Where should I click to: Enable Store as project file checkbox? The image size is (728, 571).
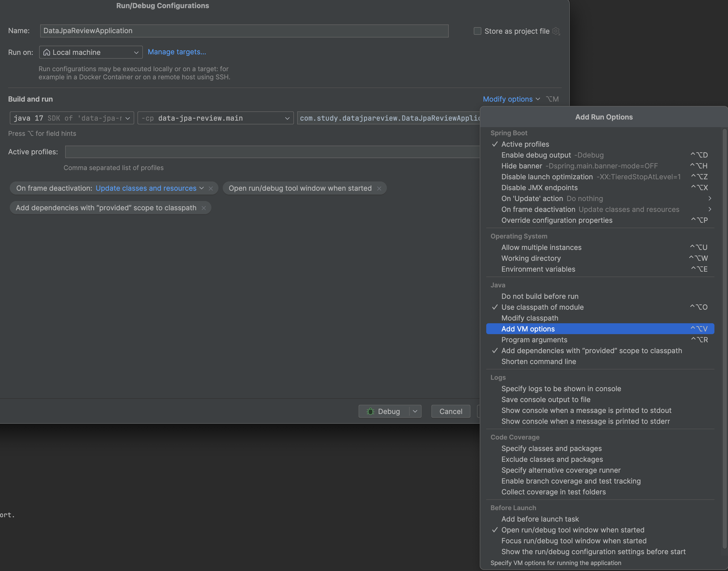click(477, 31)
